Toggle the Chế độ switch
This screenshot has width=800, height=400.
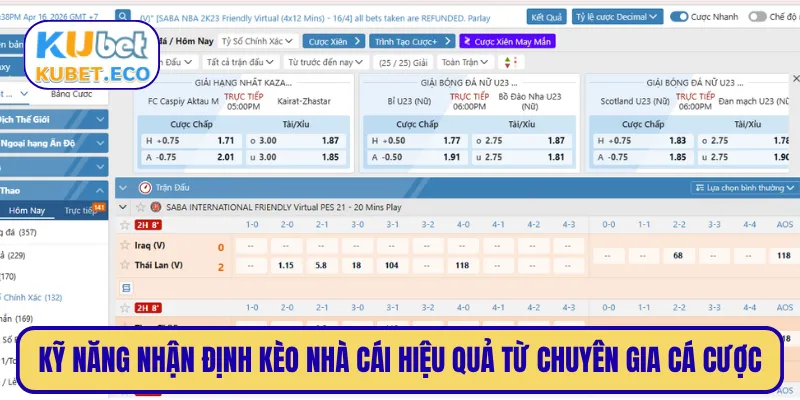click(x=757, y=17)
